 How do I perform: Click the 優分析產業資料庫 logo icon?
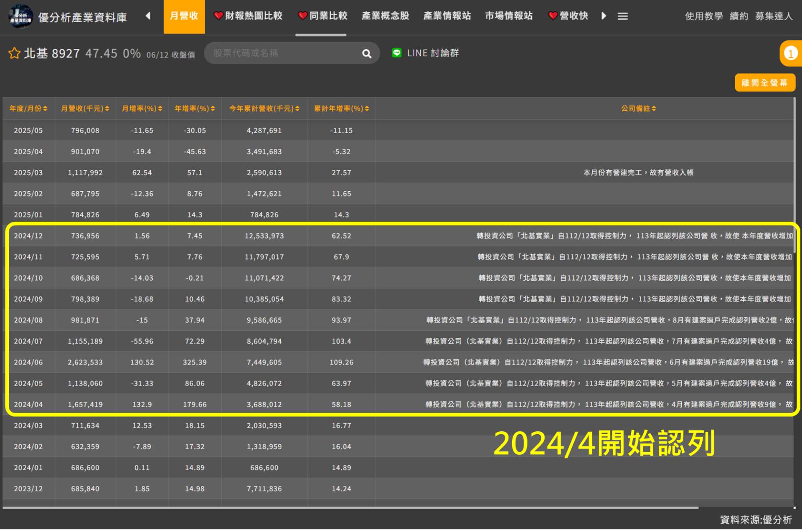20,16
